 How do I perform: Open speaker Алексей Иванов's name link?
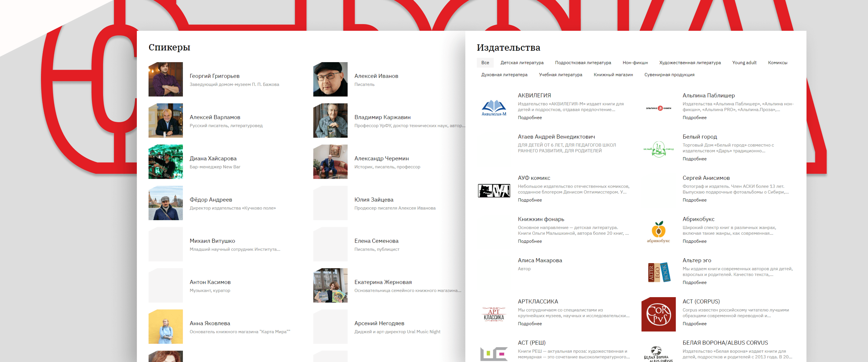[x=376, y=76]
